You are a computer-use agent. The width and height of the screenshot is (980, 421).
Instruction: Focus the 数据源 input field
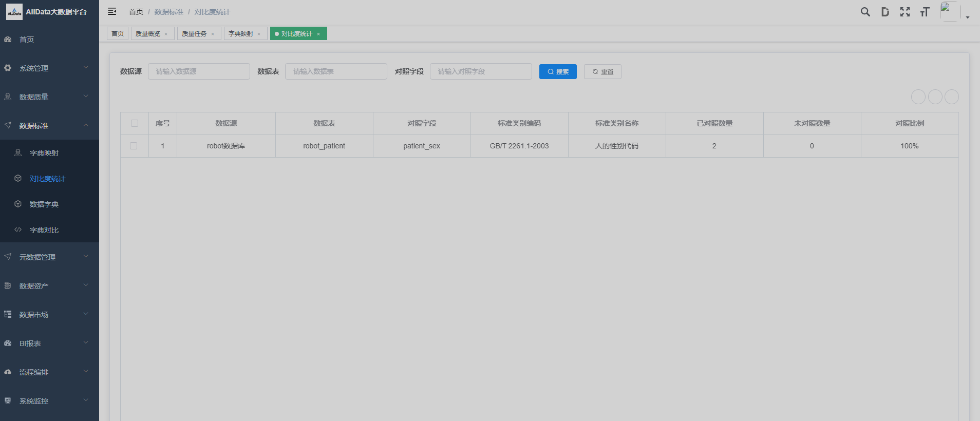click(199, 71)
